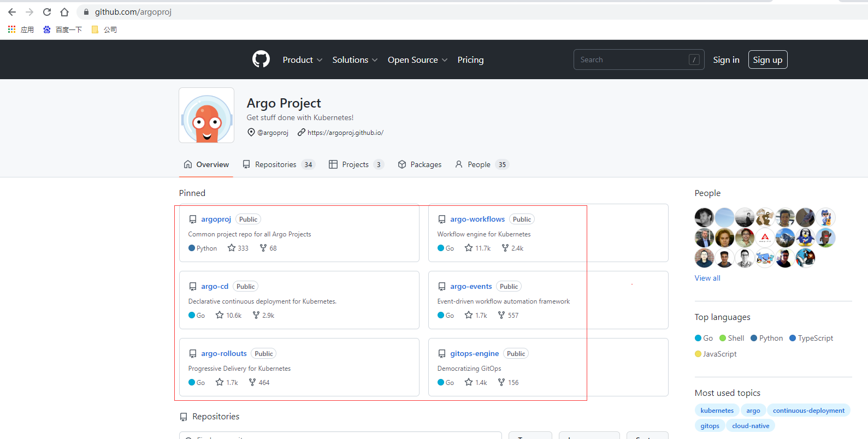Click the browser home icon
Screen dimensions: 868x439
(64, 12)
